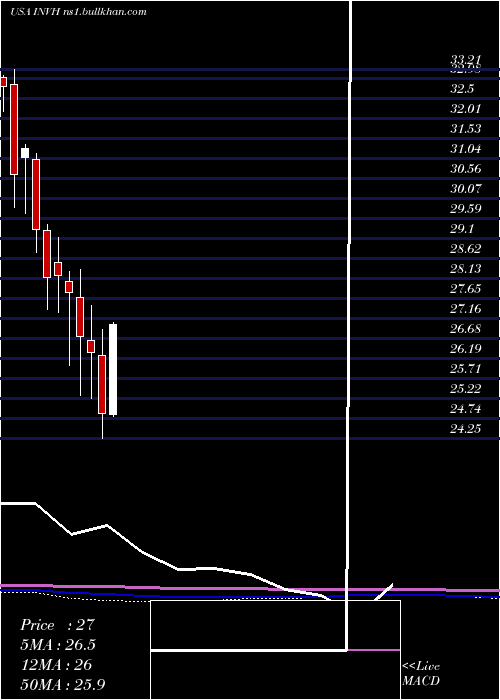Click the 25.22 price axis label

[x=466, y=389]
